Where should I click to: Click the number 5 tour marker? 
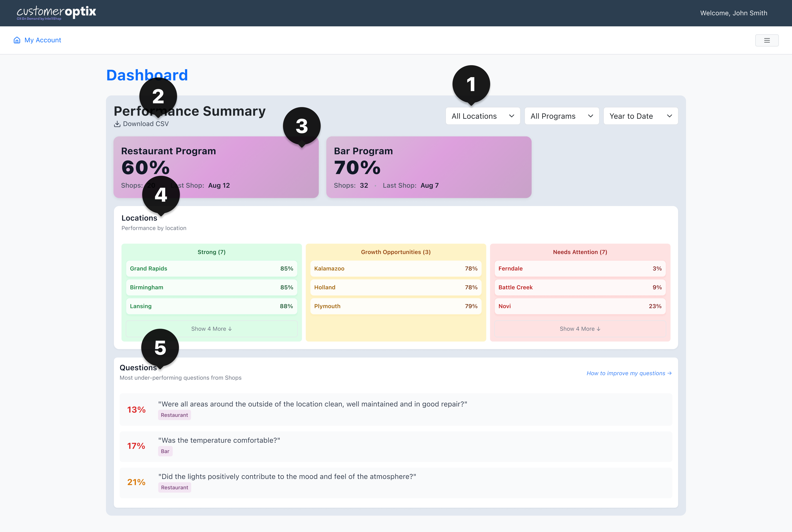160,348
